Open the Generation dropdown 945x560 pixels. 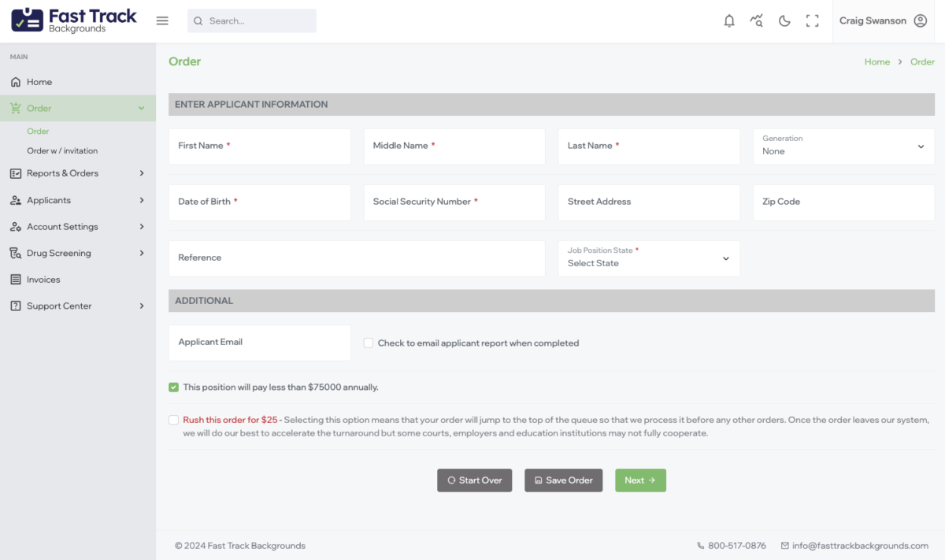point(843,146)
